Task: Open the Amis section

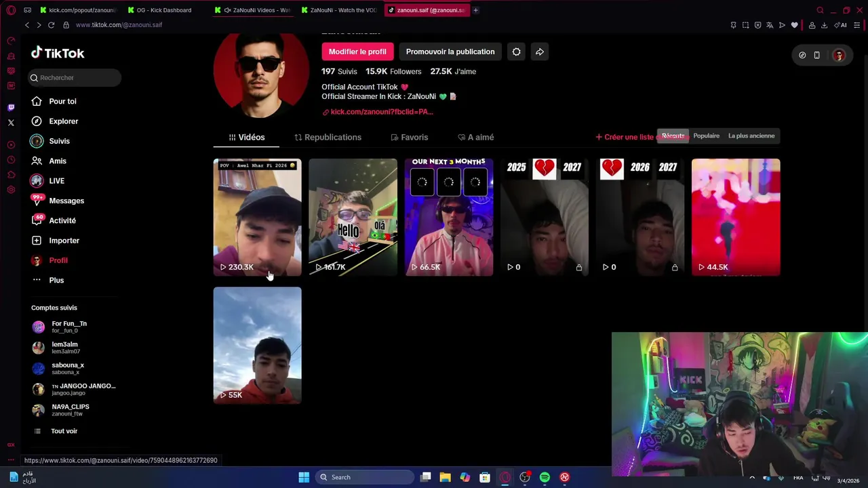Action: [x=57, y=161]
